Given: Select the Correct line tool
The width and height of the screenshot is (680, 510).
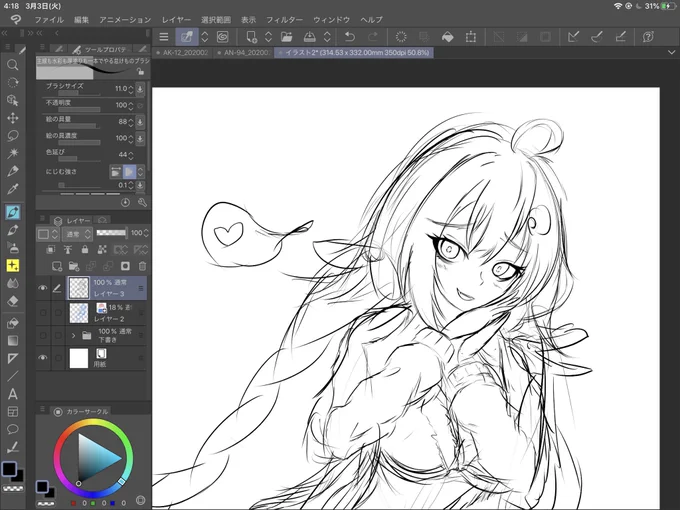Looking at the screenshot, I should (13, 447).
